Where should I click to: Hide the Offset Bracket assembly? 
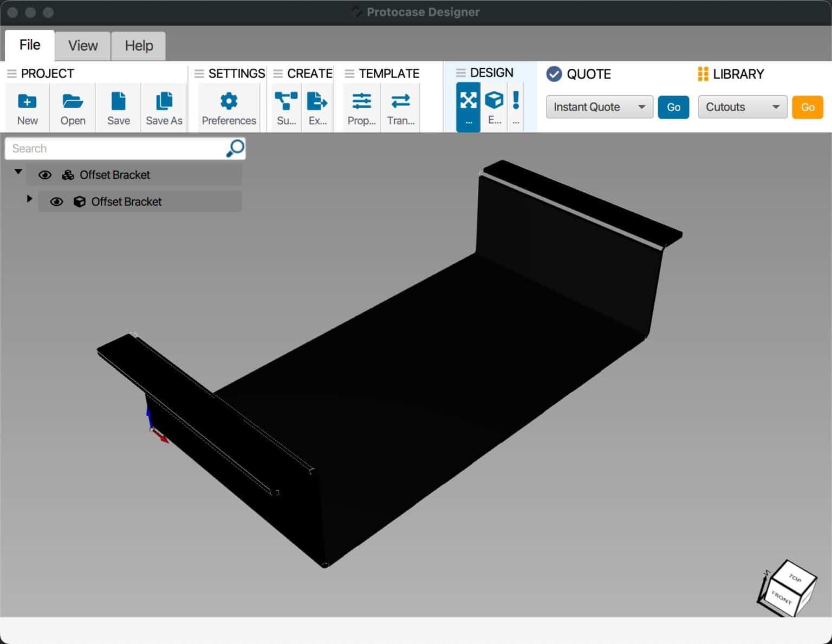tap(45, 174)
